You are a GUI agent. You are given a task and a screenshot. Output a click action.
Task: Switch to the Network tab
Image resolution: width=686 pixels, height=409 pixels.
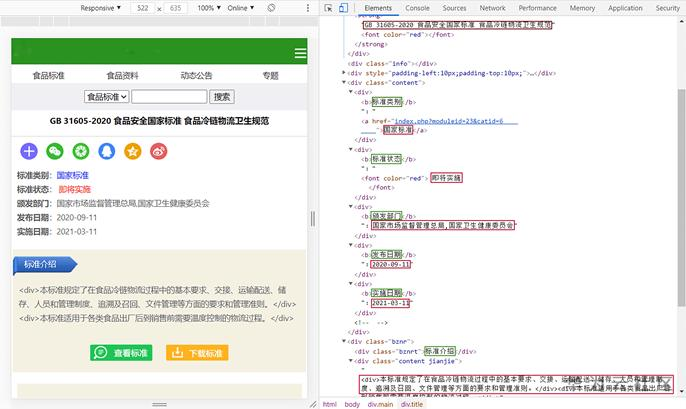point(492,8)
